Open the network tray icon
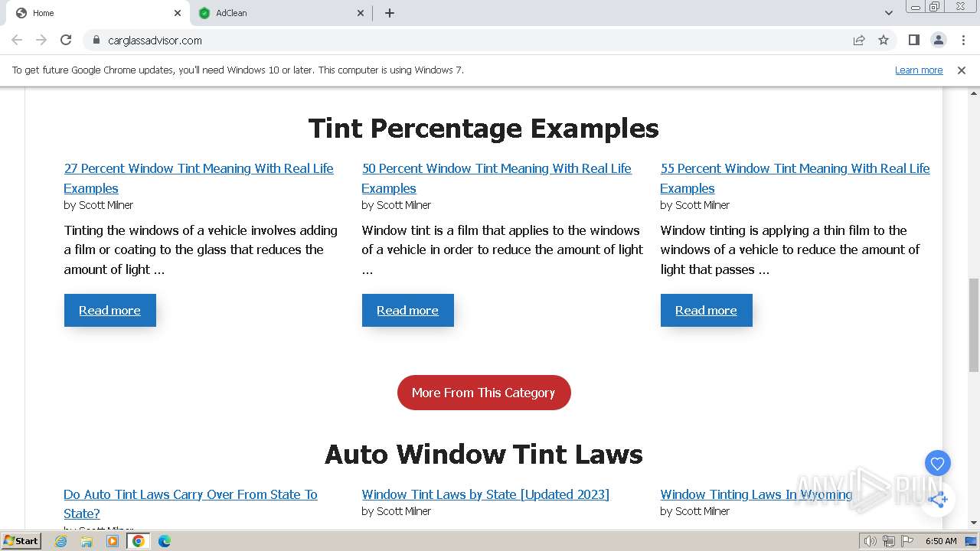The width and height of the screenshot is (980, 551). 888,541
